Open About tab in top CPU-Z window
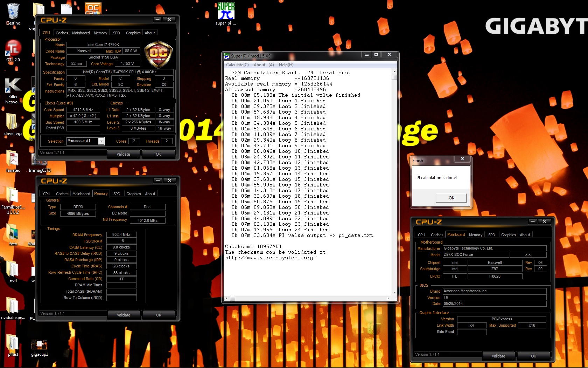This screenshot has width=588, height=368. pos(150,33)
